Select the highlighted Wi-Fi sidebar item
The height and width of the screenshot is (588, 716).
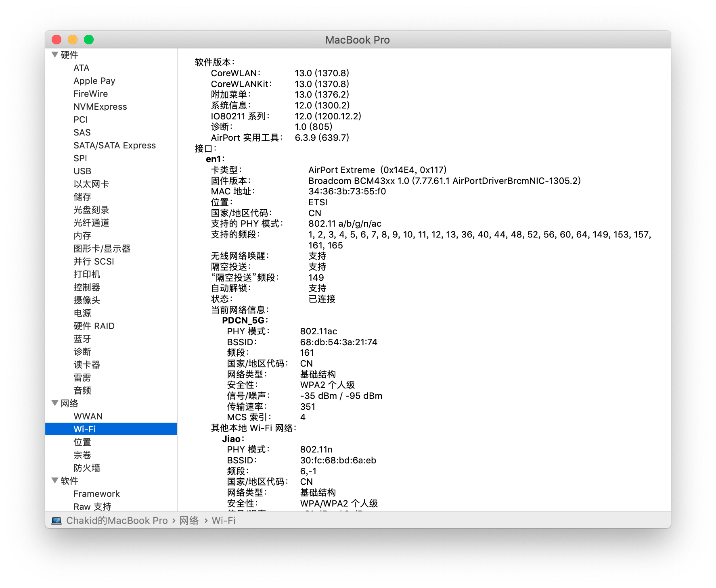pyautogui.click(x=111, y=429)
